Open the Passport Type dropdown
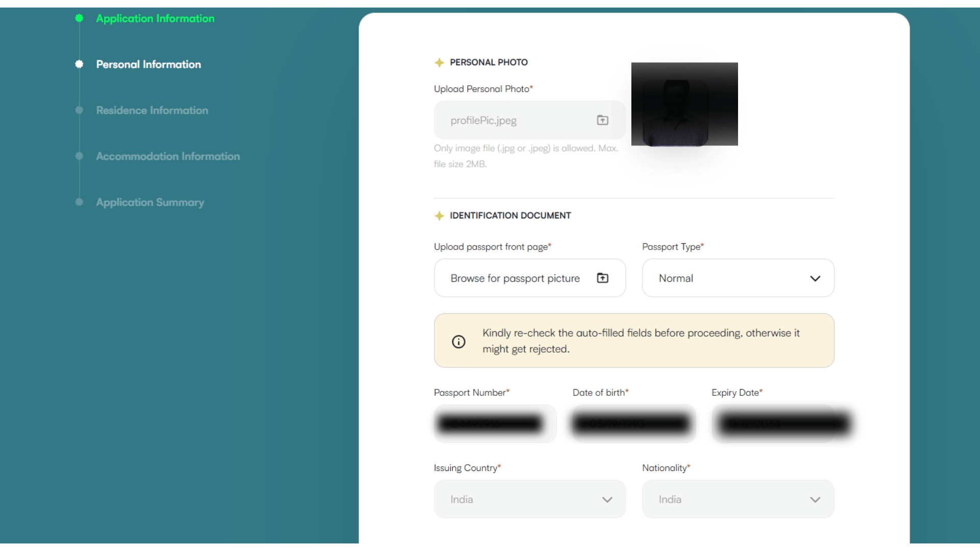This screenshot has width=980, height=551. (x=738, y=278)
